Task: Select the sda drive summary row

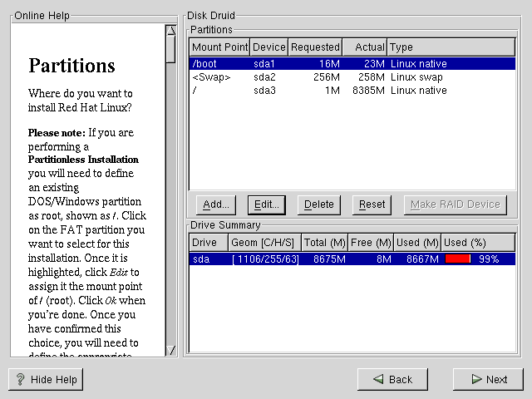Action: coord(353,259)
